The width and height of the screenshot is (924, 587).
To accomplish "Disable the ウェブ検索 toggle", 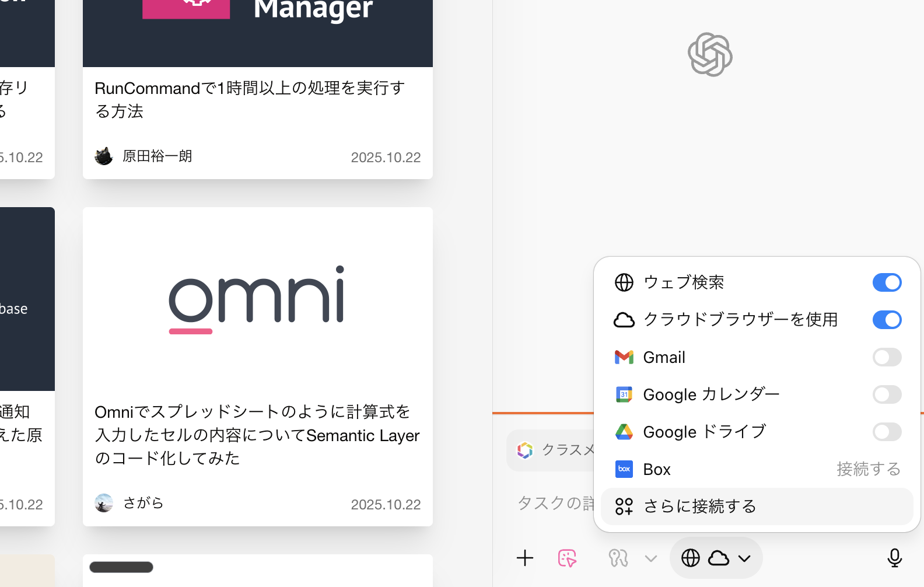I will pyautogui.click(x=887, y=282).
